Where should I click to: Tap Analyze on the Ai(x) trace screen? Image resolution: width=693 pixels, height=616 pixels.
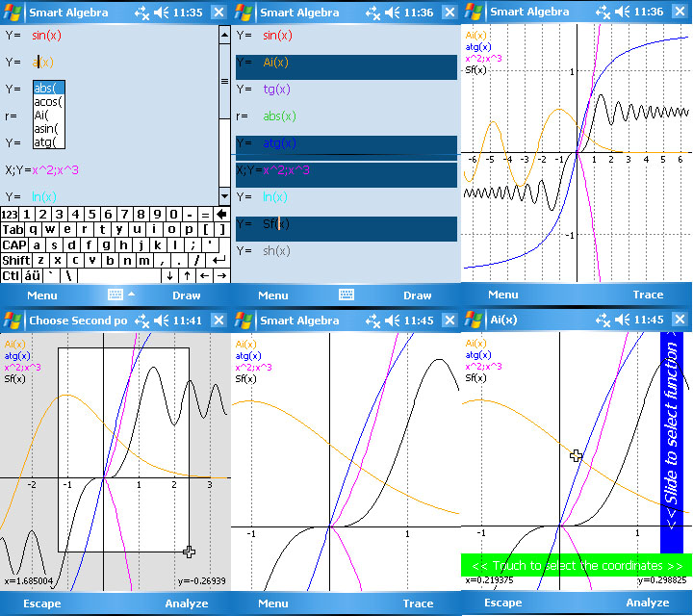point(648,603)
